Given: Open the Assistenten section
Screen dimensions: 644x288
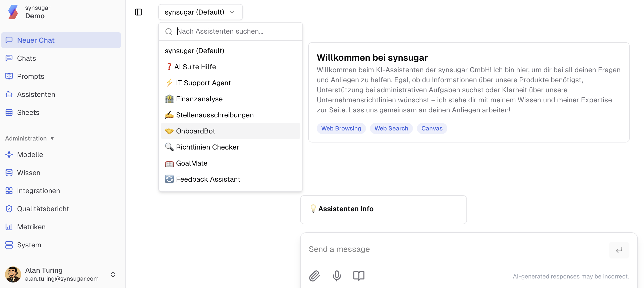Looking at the screenshot, I should click(x=36, y=94).
